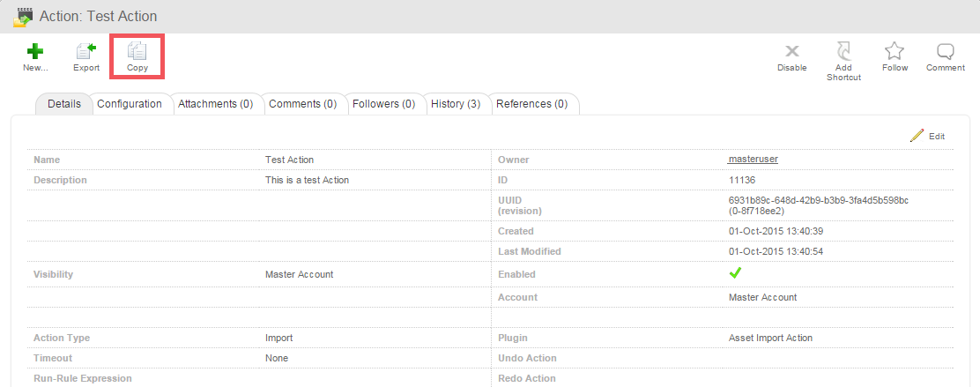This screenshot has width=980, height=387.
Task: Click the UUID value text
Action: tap(818, 200)
